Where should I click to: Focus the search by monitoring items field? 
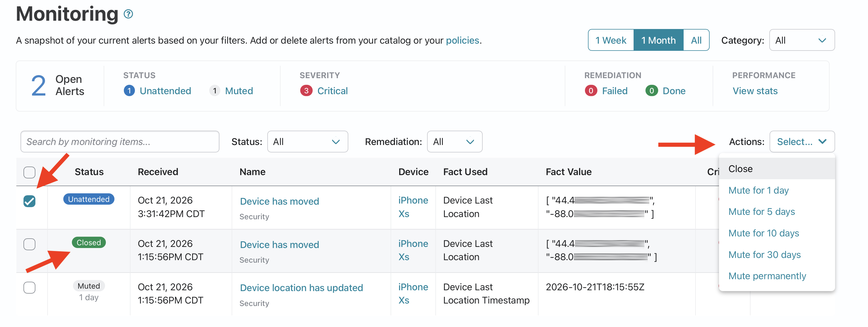(120, 141)
